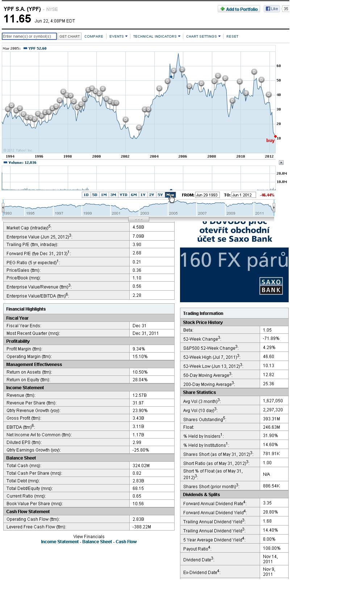This screenshot has width=364, height=611.
Task: Click the Payout Ratio value 108.00%
Action: pyautogui.click(x=272, y=548)
